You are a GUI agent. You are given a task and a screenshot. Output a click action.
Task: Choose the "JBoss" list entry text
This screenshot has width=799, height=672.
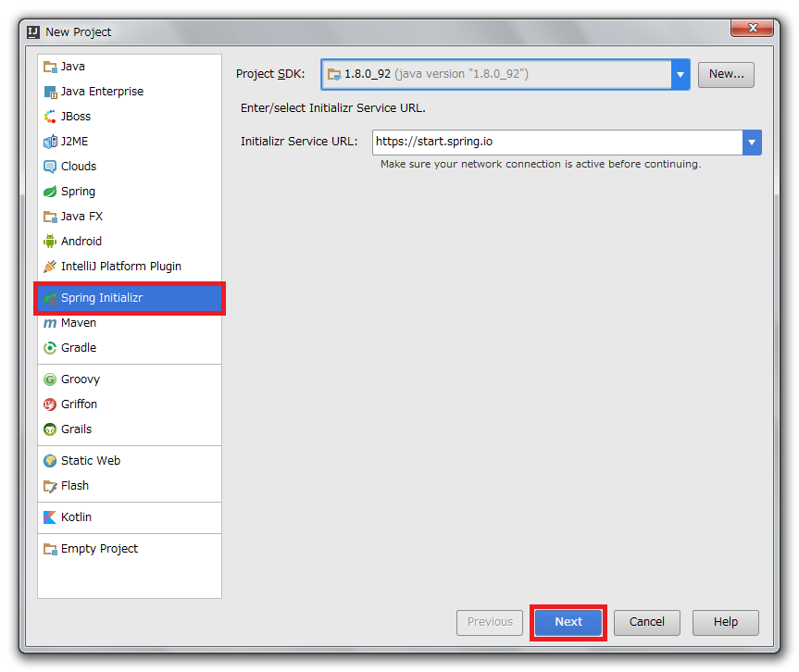(76, 117)
